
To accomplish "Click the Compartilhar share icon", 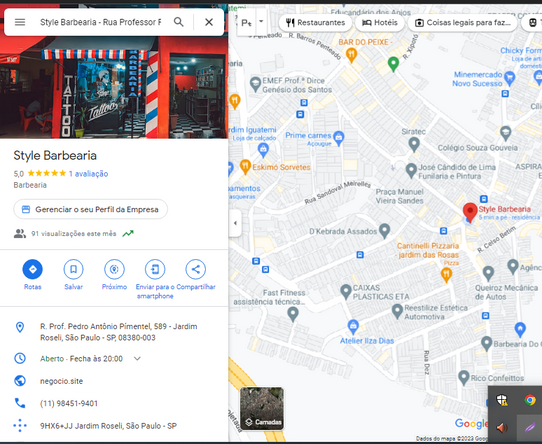I will click(x=196, y=269).
